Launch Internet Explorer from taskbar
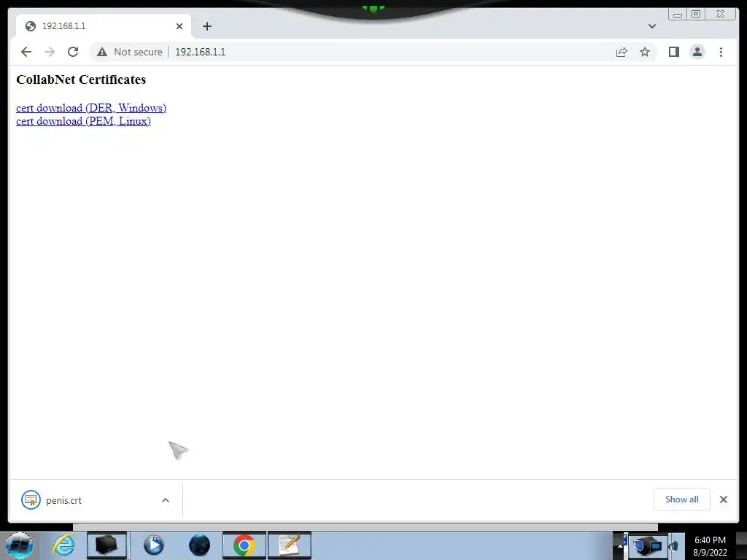747x560 pixels. click(x=63, y=545)
